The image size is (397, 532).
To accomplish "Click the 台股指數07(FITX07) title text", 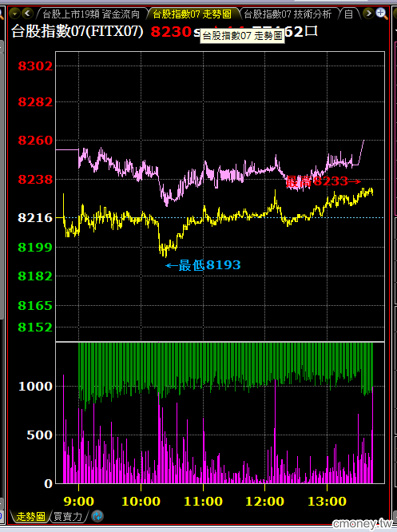I will coord(77,31).
